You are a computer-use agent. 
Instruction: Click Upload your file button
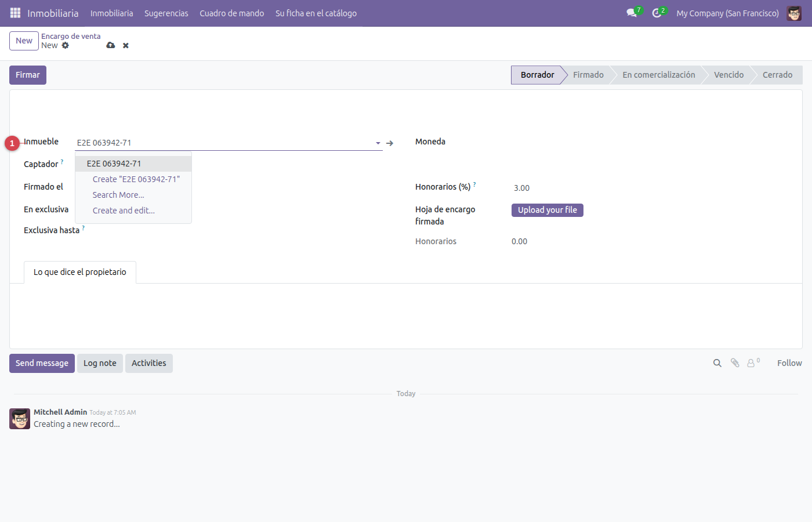pos(548,210)
